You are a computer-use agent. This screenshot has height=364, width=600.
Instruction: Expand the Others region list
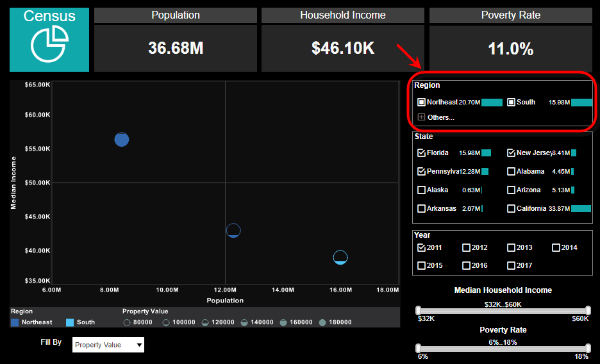(421, 117)
